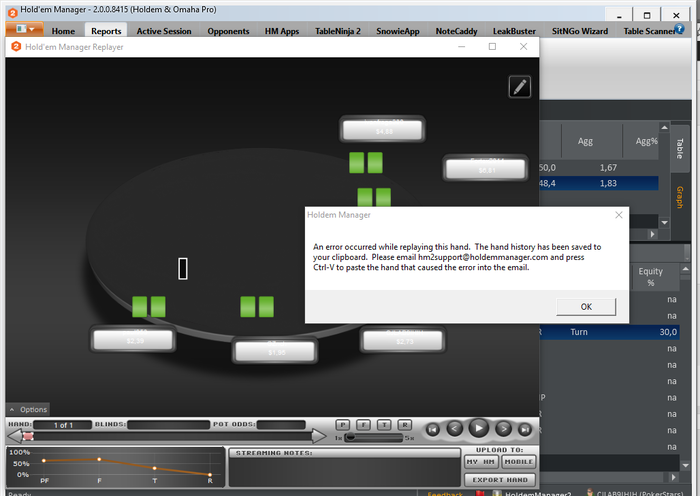Select the row with Agg 1,67
This screenshot has height=496, width=700.
click(599, 168)
